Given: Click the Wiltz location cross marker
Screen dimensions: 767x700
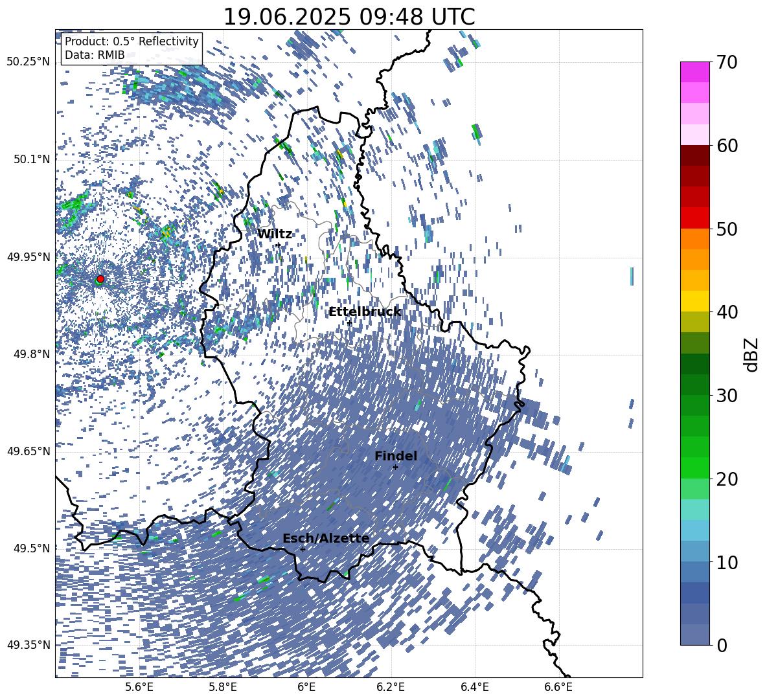Looking at the screenshot, I should tap(279, 245).
